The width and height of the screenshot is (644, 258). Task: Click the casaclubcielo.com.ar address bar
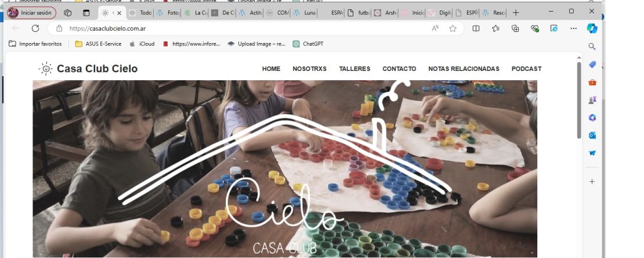coord(247,28)
